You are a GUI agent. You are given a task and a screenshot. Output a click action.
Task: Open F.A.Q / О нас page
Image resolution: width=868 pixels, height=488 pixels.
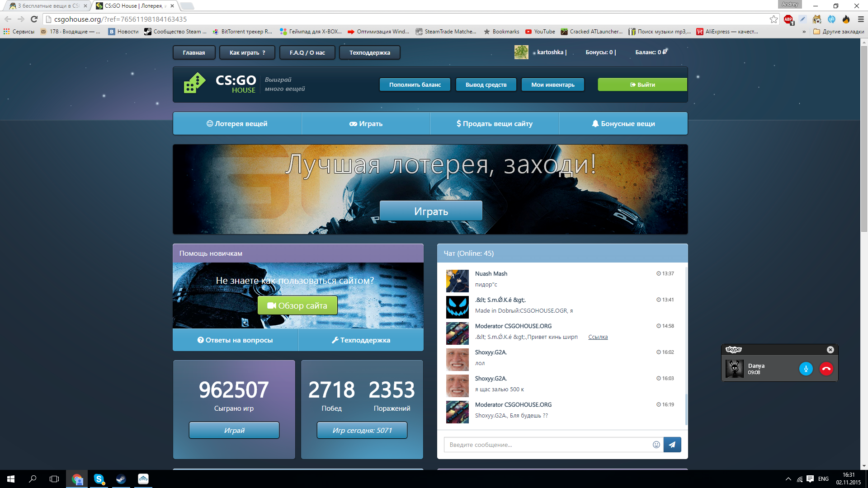tap(307, 52)
